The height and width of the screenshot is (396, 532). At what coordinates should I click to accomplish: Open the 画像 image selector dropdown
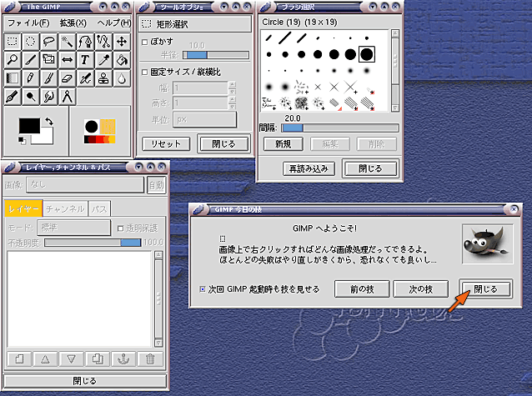(x=86, y=185)
